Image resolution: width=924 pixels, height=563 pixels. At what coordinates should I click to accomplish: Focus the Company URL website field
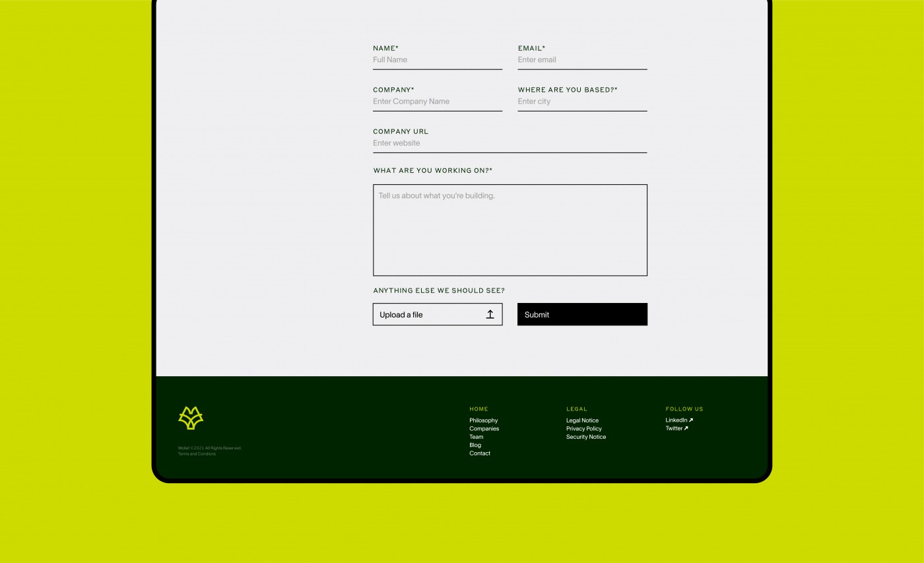(x=509, y=143)
